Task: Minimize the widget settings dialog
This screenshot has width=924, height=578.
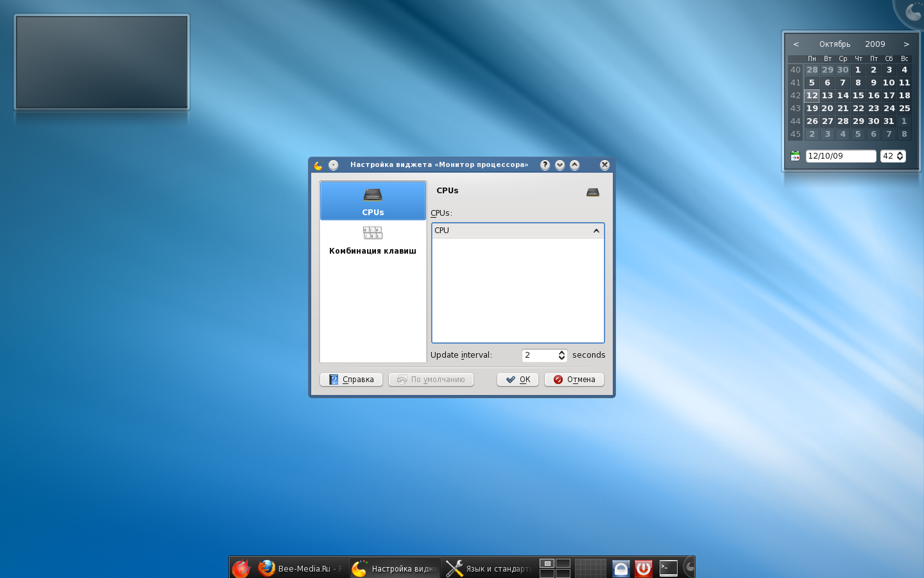Action: pos(560,165)
